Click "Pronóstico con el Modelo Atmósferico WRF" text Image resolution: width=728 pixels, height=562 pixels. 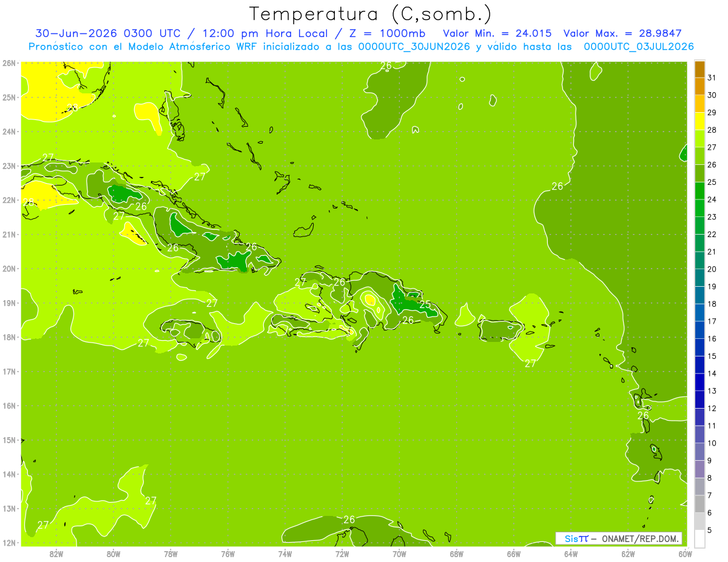coord(143,47)
